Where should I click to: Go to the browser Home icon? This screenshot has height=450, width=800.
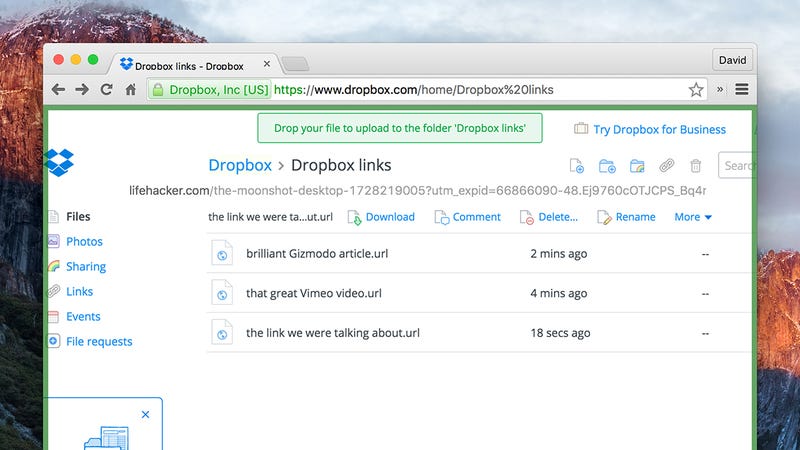click(131, 90)
